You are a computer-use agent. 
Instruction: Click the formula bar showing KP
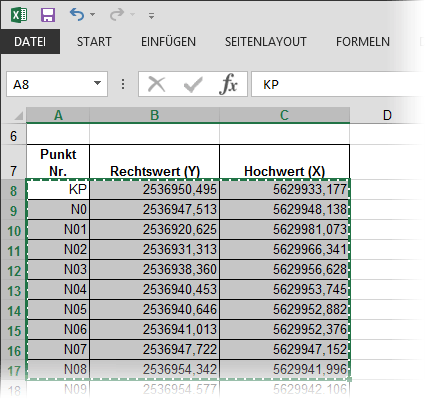[337, 84]
